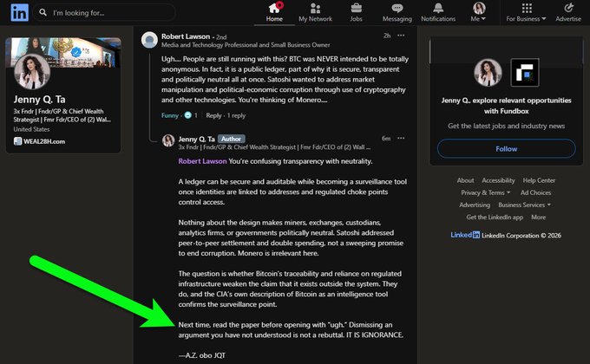The image size is (590, 364).
Task: View the reaction count icon on Robert's comment
Action: tap(188, 115)
